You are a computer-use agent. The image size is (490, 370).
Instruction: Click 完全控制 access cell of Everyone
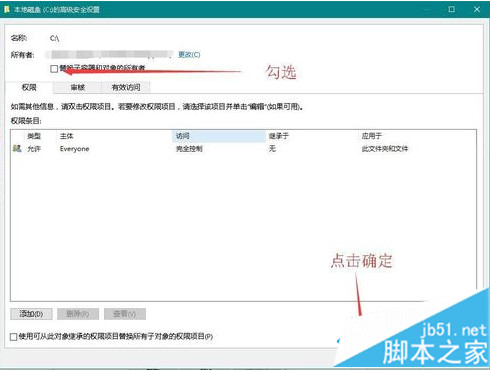189,149
